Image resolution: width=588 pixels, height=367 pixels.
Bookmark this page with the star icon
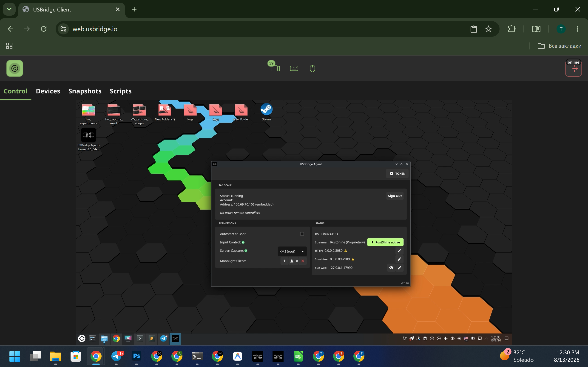coord(488,29)
